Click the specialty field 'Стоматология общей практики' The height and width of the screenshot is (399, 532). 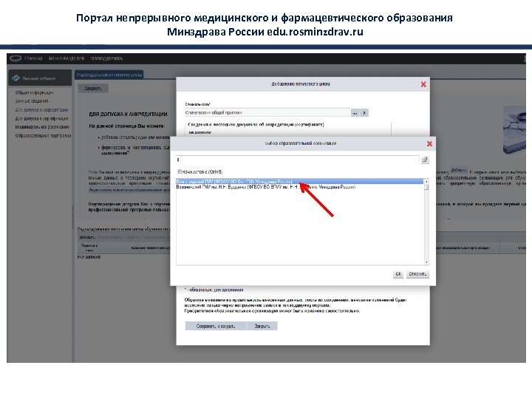coord(267,112)
